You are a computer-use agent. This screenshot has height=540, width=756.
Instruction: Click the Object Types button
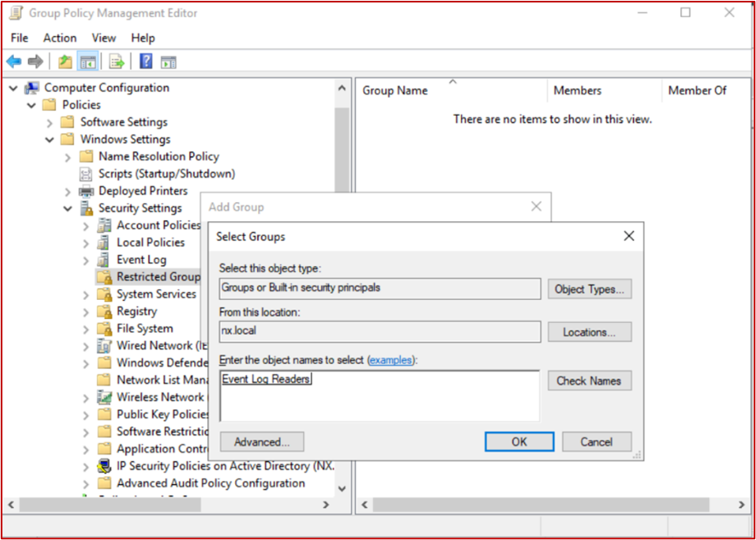589,288
